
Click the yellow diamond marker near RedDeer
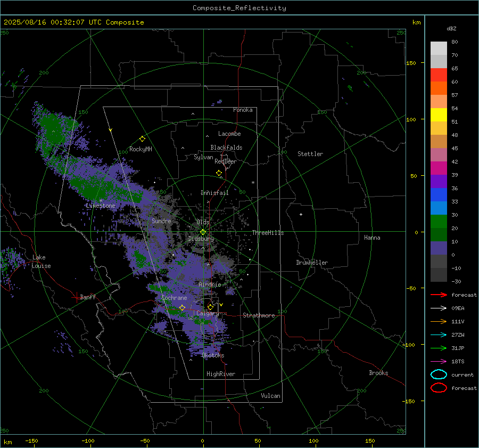click(219, 173)
